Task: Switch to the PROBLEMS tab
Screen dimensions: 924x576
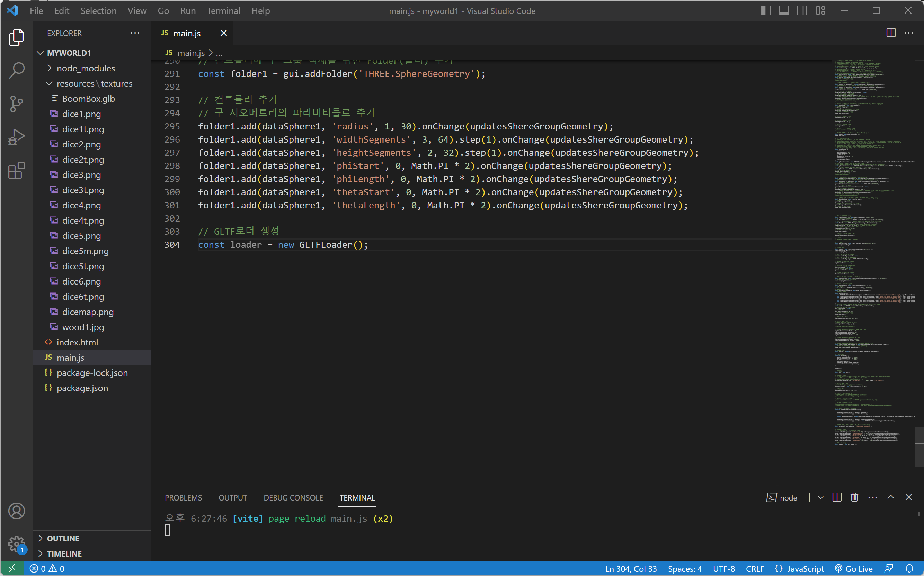Action: tap(183, 497)
